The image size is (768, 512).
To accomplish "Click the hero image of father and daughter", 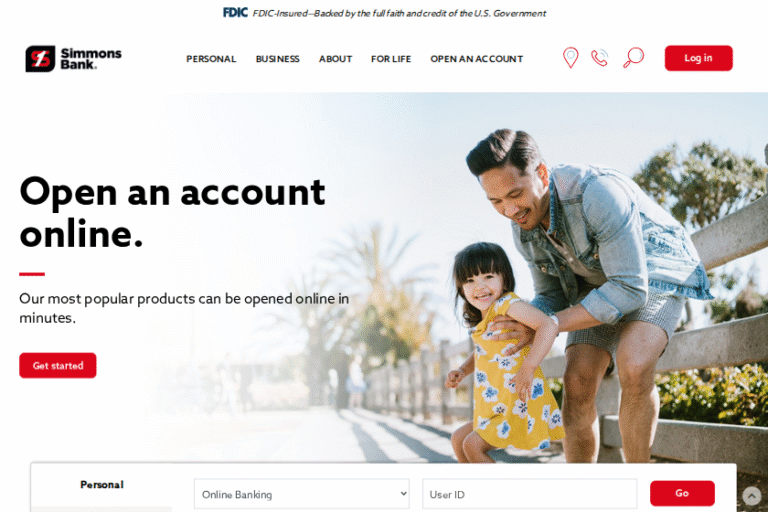I will 563,294.
